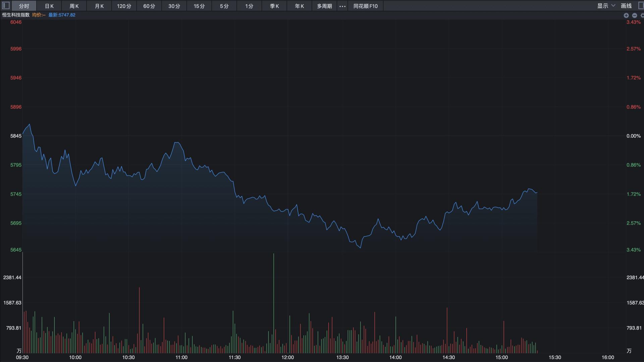Click the 5845 previous close axis label
The image size is (644, 362).
(16, 136)
